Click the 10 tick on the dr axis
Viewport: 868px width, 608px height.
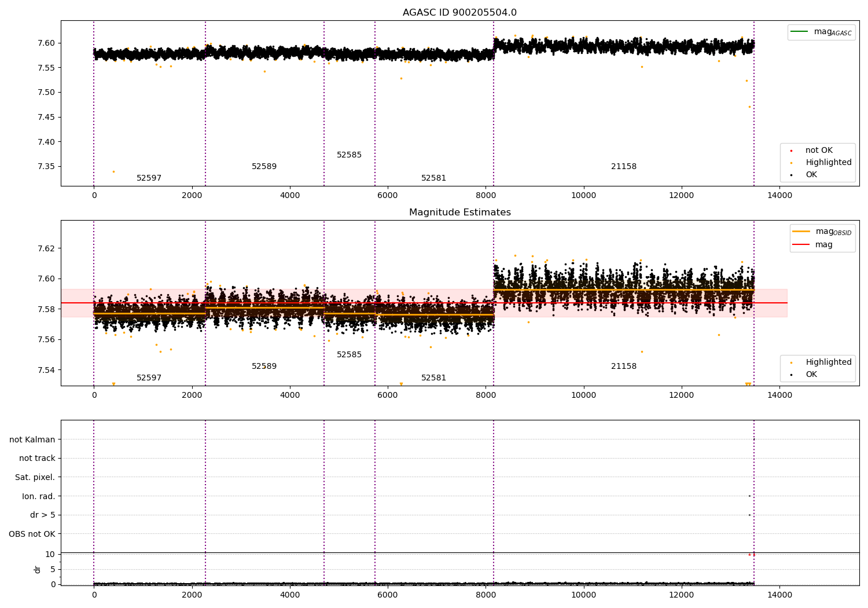click(50, 555)
